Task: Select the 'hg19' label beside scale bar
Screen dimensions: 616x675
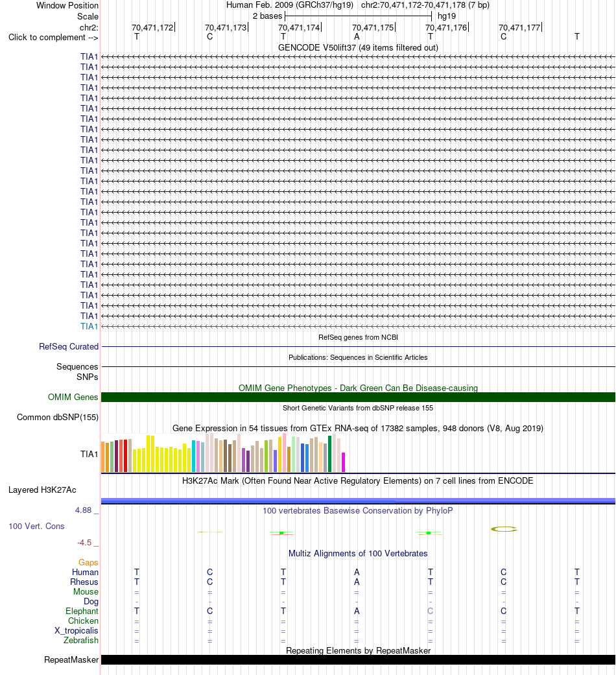Action: 446,16
